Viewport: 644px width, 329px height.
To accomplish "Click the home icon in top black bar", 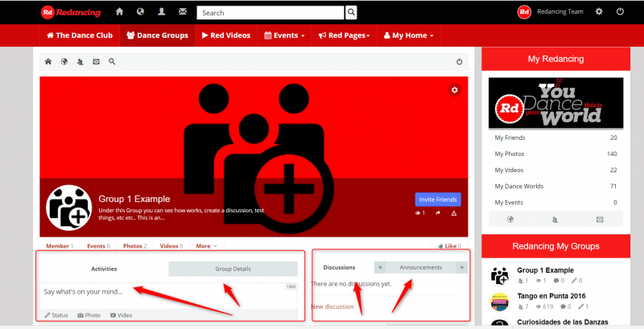I will pos(120,12).
